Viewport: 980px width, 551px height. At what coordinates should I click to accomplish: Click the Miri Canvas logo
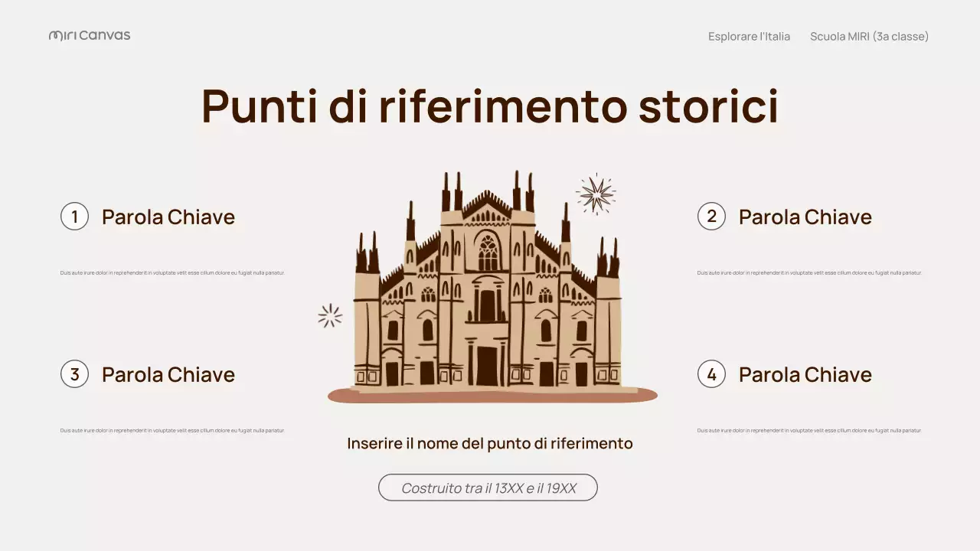[x=89, y=34]
